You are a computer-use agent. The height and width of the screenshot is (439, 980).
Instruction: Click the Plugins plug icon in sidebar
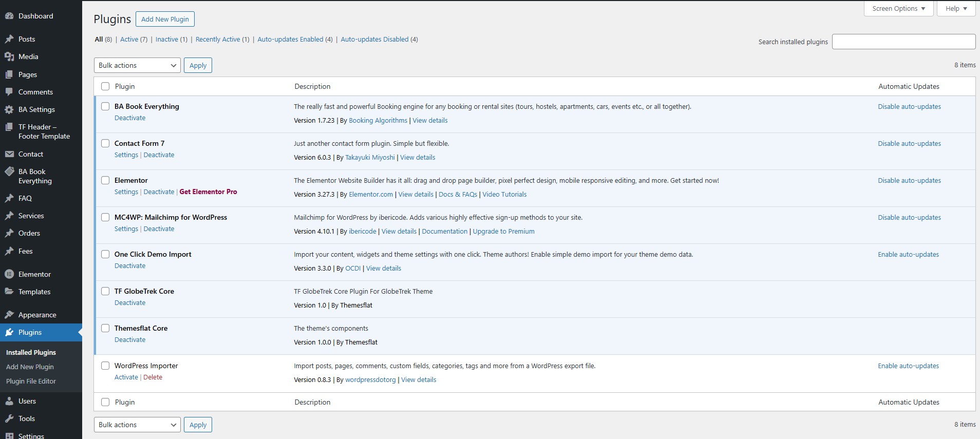[9, 332]
